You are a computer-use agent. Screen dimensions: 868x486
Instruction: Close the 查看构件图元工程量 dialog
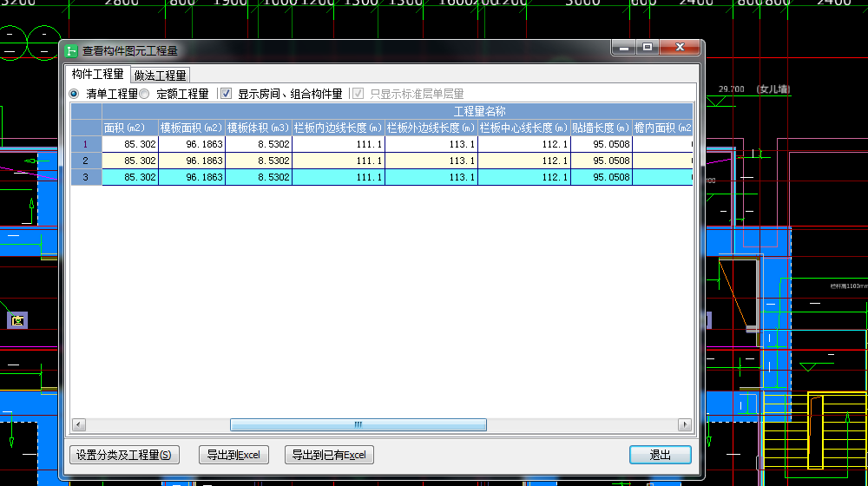coord(680,48)
